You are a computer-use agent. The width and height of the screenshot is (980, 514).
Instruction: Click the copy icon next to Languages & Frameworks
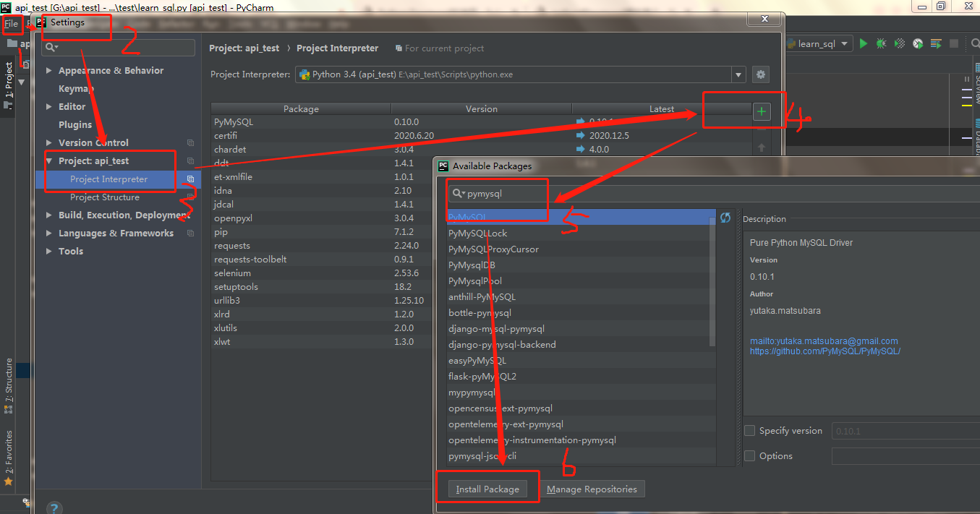click(x=190, y=234)
